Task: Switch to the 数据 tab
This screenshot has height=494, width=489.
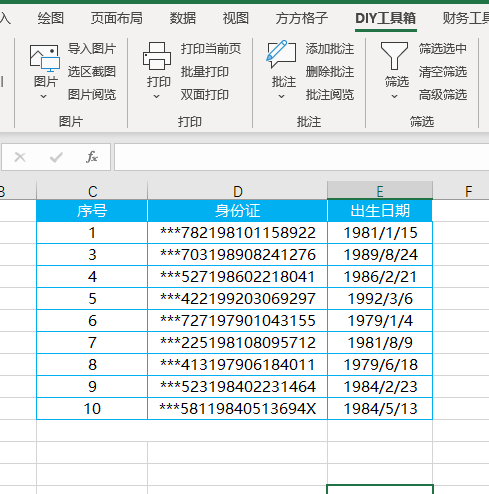Action: coord(183,18)
